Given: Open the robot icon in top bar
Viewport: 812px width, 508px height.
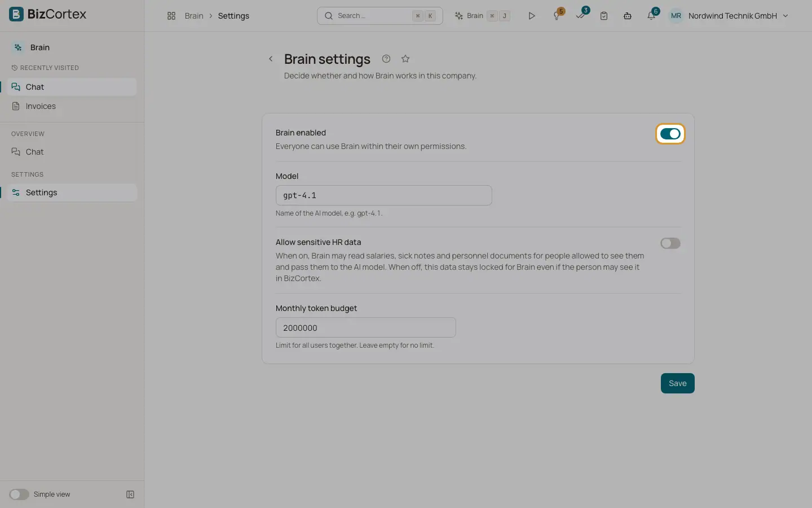Looking at the screenshot, I should click(628, 16).
